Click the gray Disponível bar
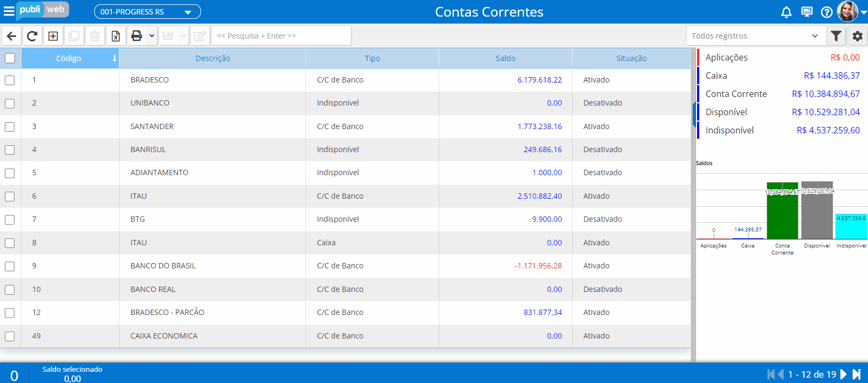Viewport: 868px width, 383px height. coord(817,210)
